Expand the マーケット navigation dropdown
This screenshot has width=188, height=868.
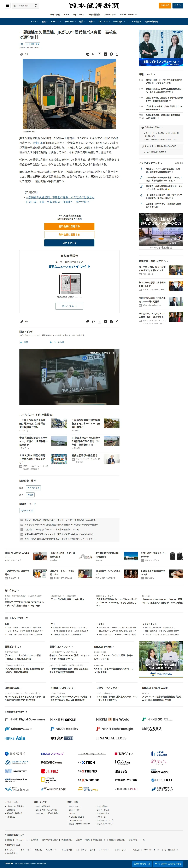coord(70,22)
